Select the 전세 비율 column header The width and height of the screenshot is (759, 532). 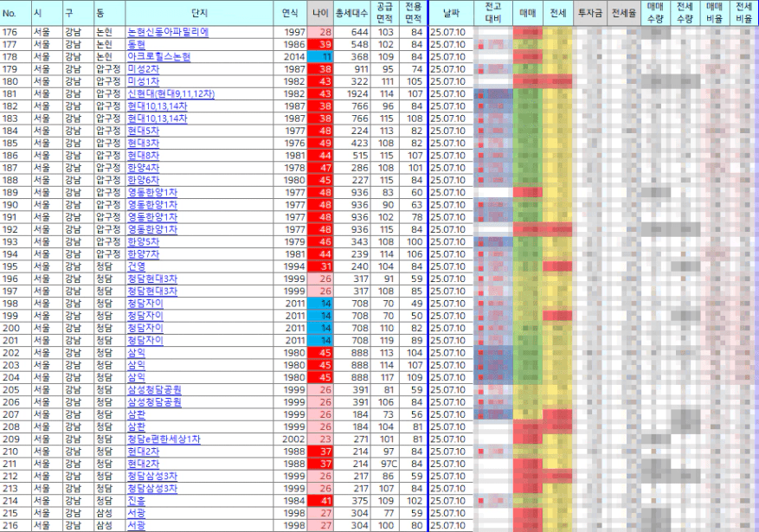click(x=744, y=13)
